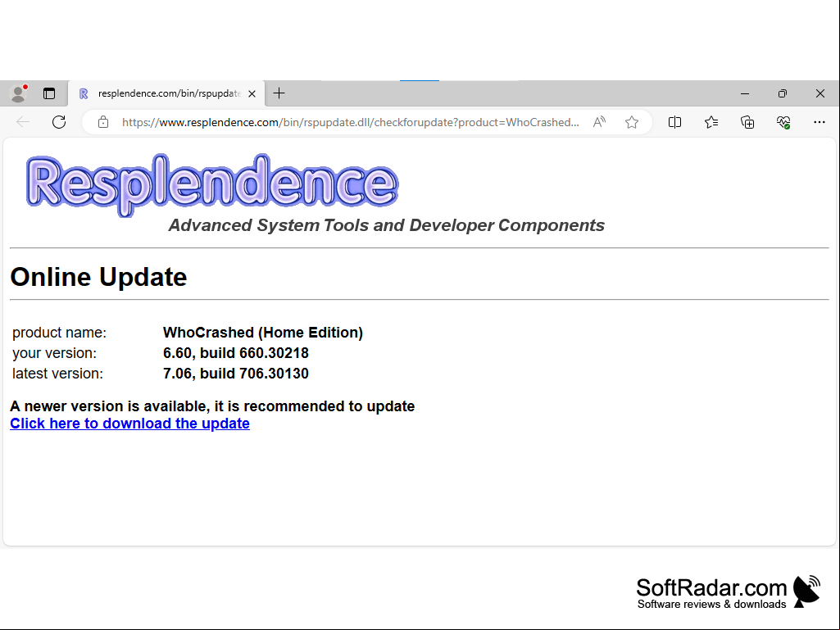Go back to previous page
This screenshot has width=840, height=630.
coord(23,122)
